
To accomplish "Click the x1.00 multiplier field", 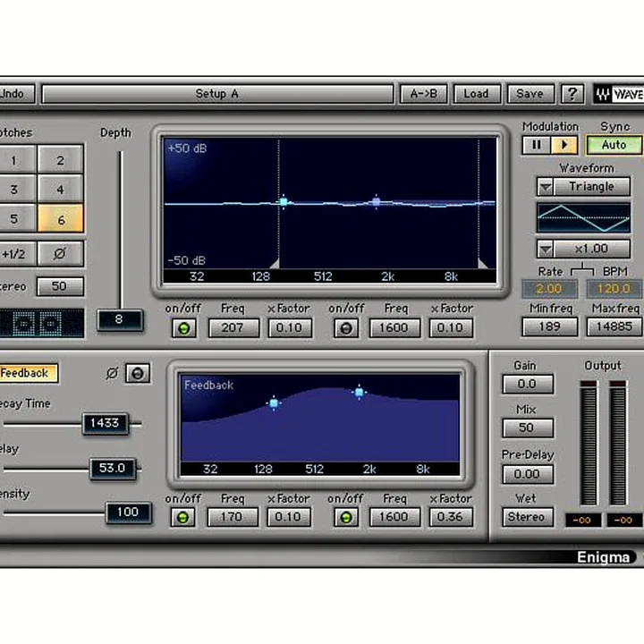I will 591,249.
